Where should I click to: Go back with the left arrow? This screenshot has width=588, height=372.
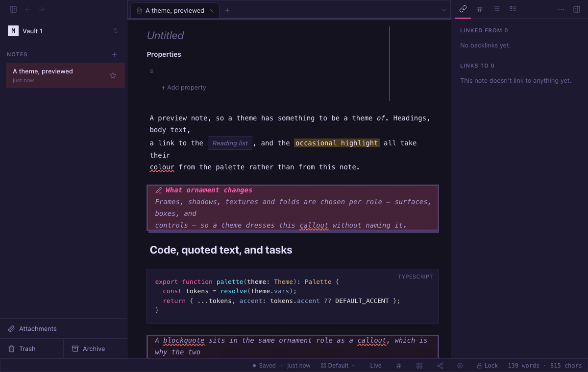[x=28, y=9]
